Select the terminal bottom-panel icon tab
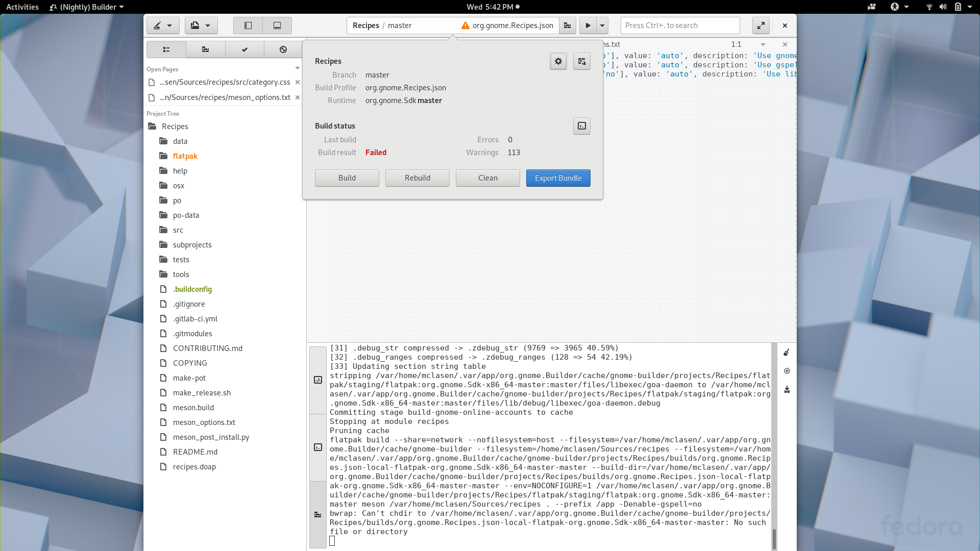The width and height of the screenshot is (980, 551). point(318,447)
